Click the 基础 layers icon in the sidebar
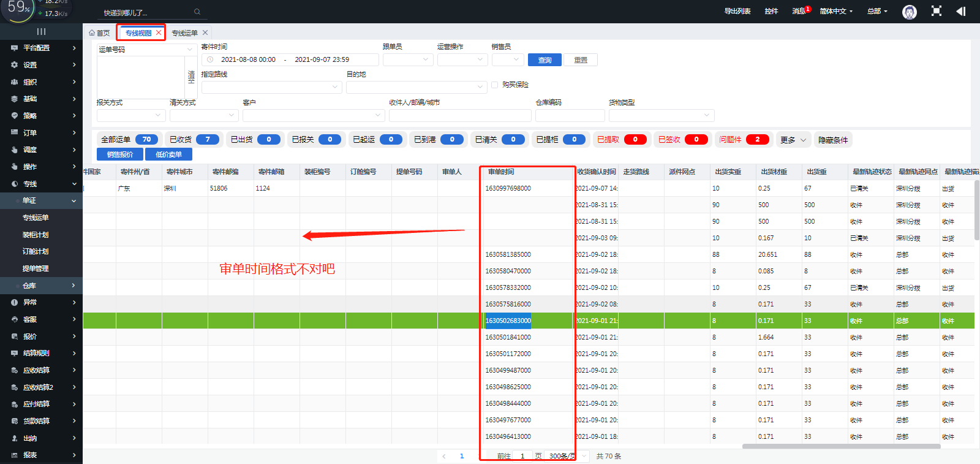The width and height of the screenshot is (980, 464). point(15,99)
